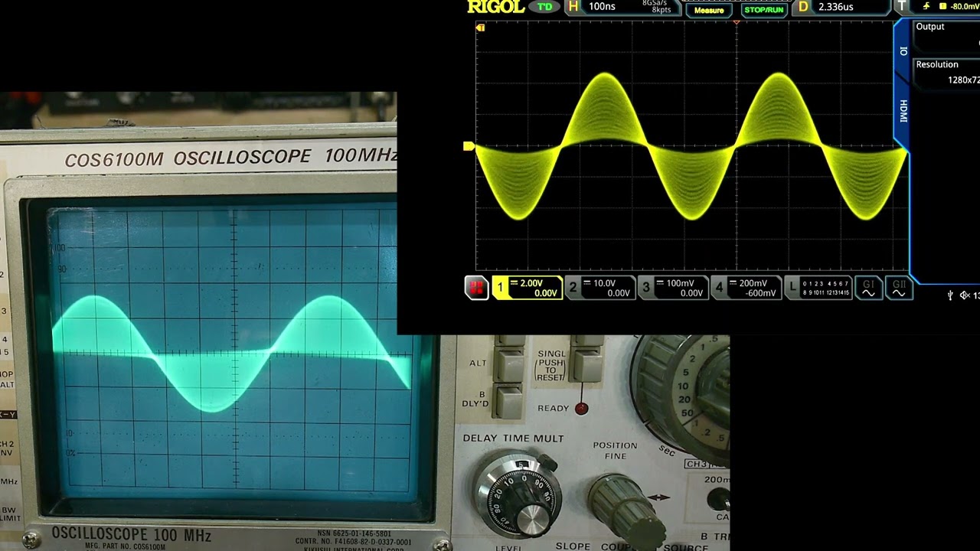
Task: Toggle channel 1 labeled 2.00V
Action: tap(527, 288)
